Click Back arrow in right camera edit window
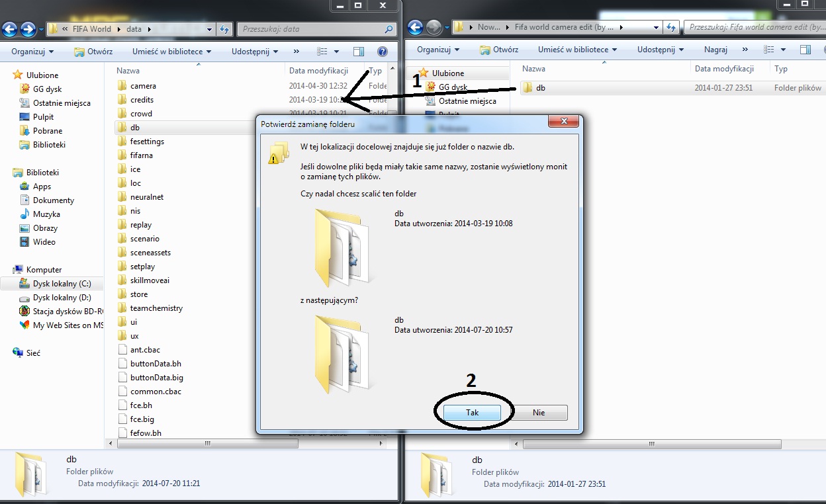 415,27
